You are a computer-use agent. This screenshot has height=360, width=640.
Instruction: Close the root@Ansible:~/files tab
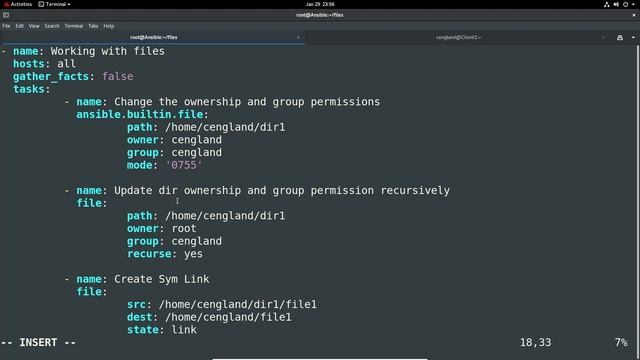point(298,37)
